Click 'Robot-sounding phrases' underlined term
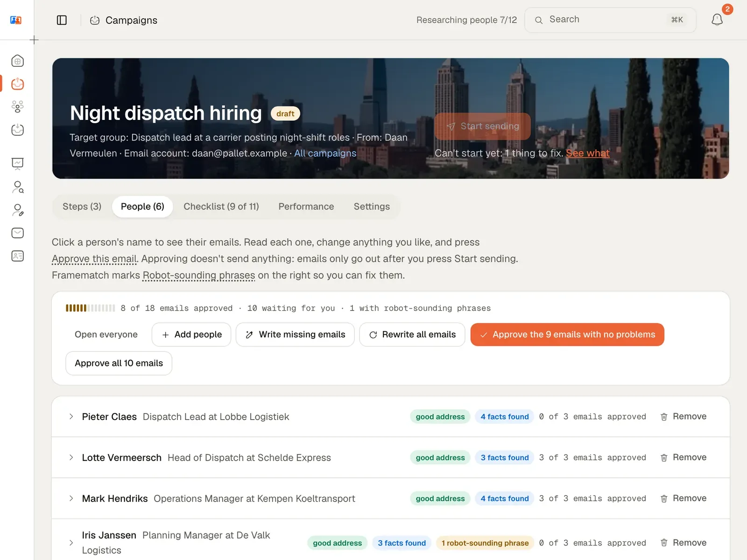 coord(199,275)
